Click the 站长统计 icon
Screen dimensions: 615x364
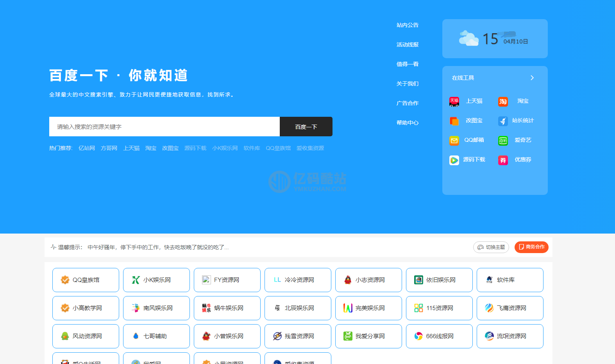tap(503, 121)
